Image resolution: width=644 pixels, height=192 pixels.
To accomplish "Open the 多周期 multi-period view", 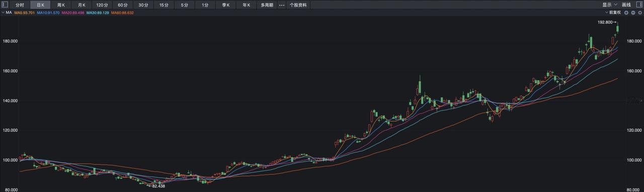I will click(x=267, y=5).
